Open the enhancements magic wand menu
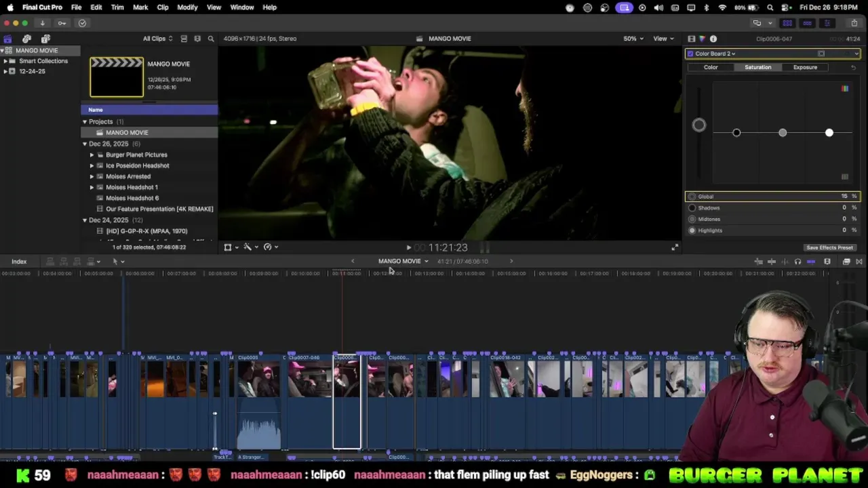Image resolution: width=868 pixels, height=488 pixels. pos(250,247)
